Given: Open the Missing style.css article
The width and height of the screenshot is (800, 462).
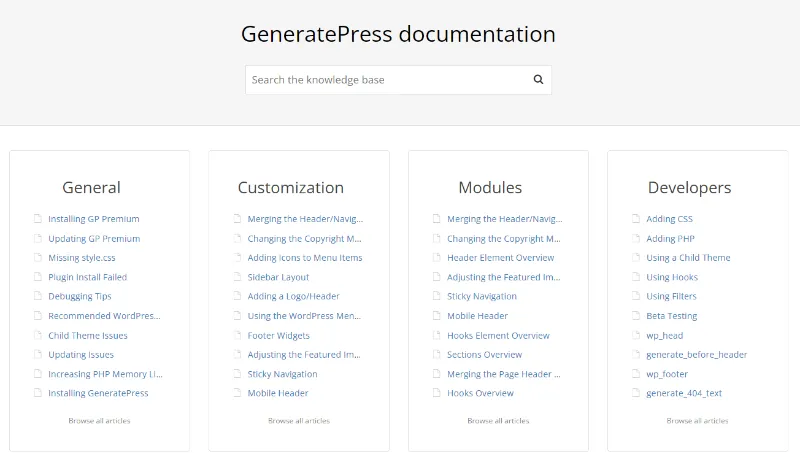Looking at the screenshot, I should pyautogui.click(x=82, y=258).
